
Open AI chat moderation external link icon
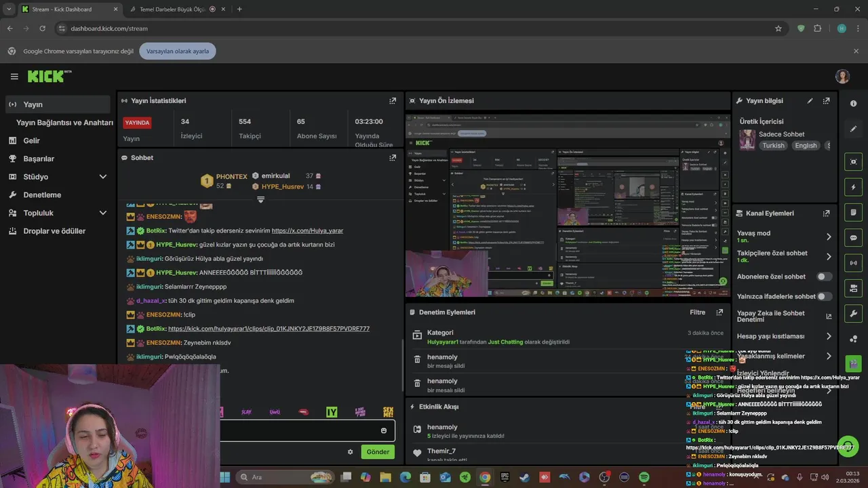pyautogui.click(x=828, y=317)
